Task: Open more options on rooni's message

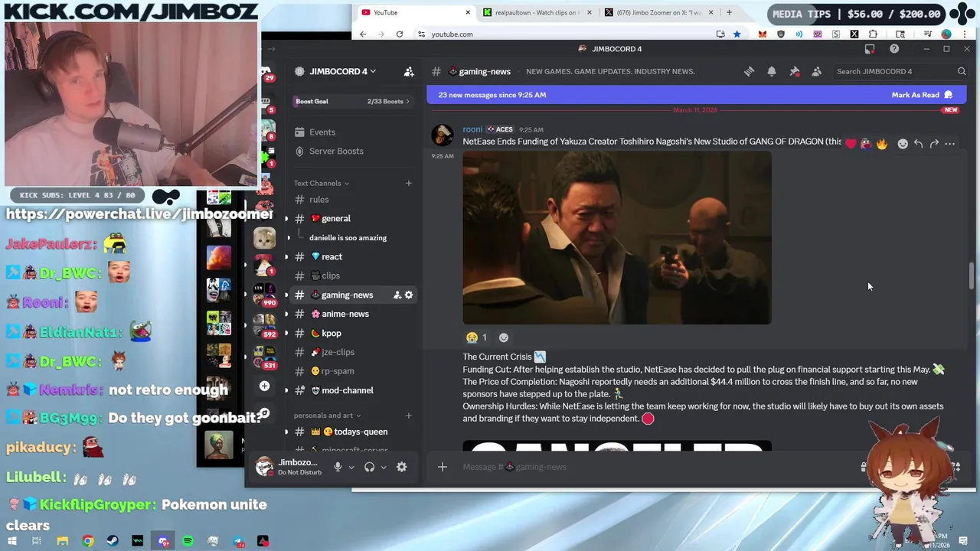Action: 950,144
